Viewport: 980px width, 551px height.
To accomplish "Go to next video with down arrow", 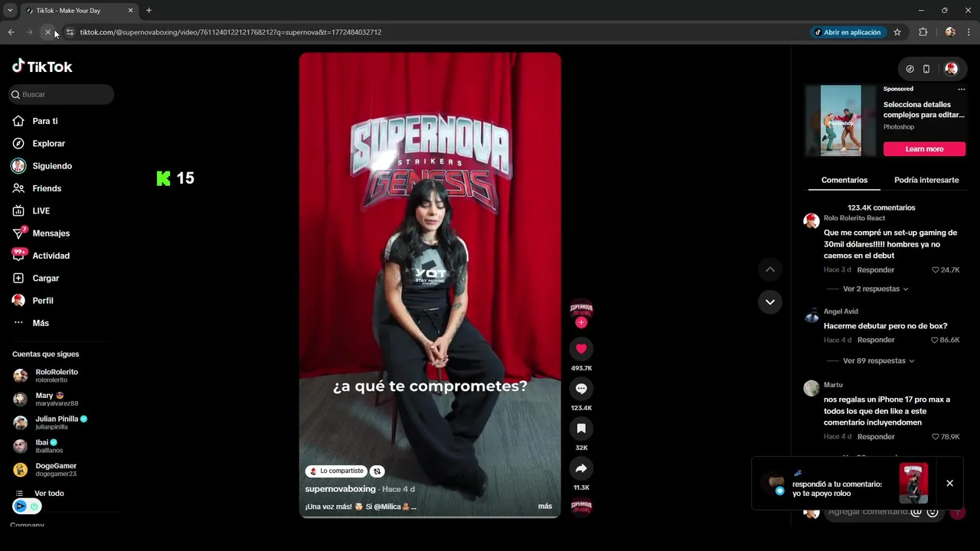I will [x=770, y=302].
